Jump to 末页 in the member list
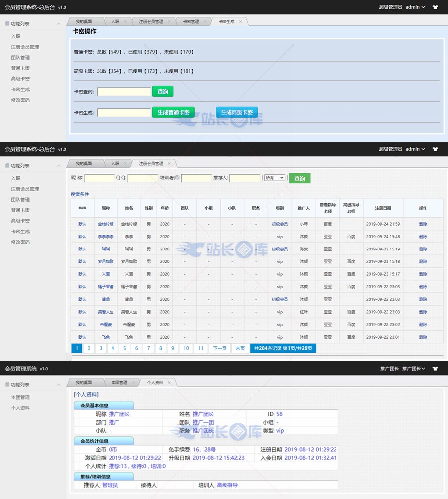Image resolution: width=448 pixels, height=499 pixels. [x=240, y=348]
